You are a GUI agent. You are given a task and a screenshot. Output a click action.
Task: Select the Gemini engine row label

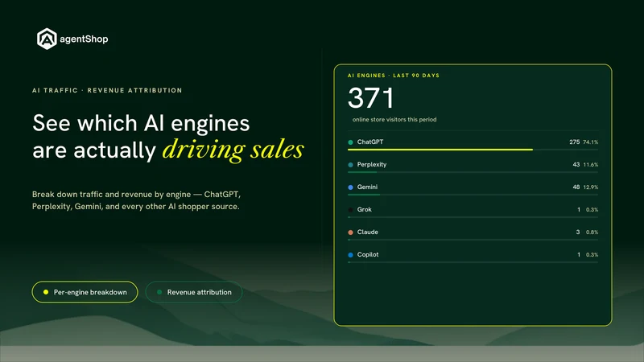coord(367,187)
